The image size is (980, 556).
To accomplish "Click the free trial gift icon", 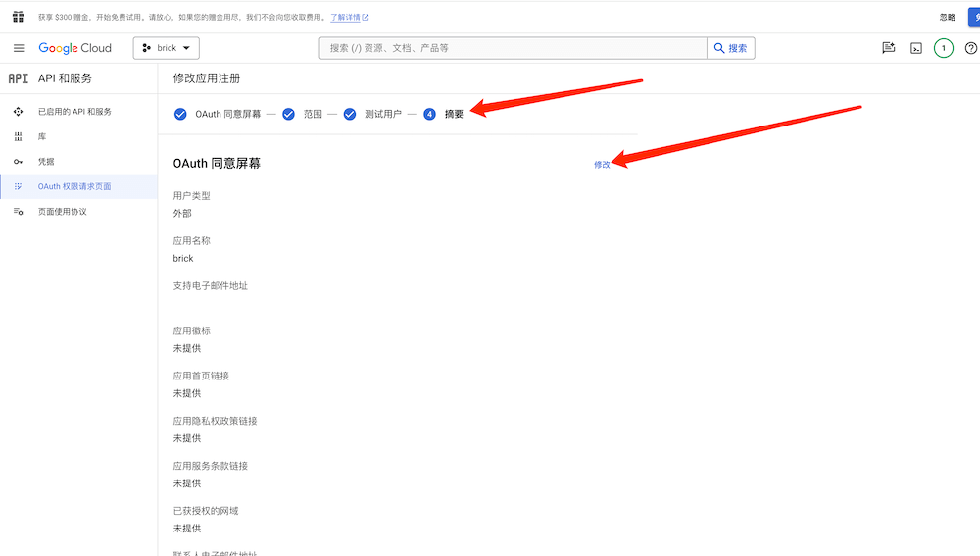I will click(18, 17).
